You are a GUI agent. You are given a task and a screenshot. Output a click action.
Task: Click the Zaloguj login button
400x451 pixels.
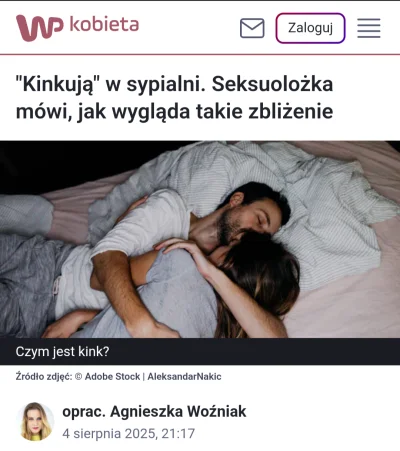point(310,28)
